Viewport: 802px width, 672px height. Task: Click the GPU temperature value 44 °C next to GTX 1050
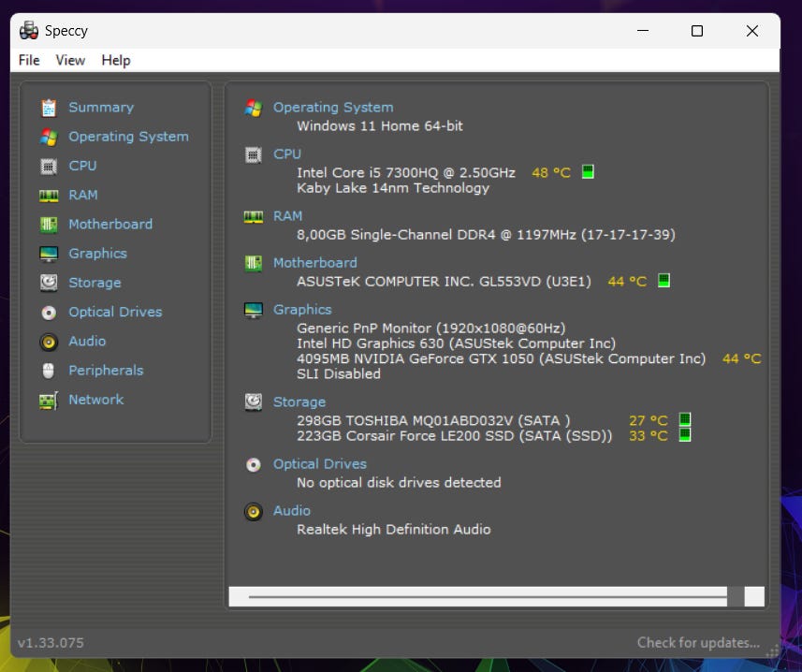(742, 359)
